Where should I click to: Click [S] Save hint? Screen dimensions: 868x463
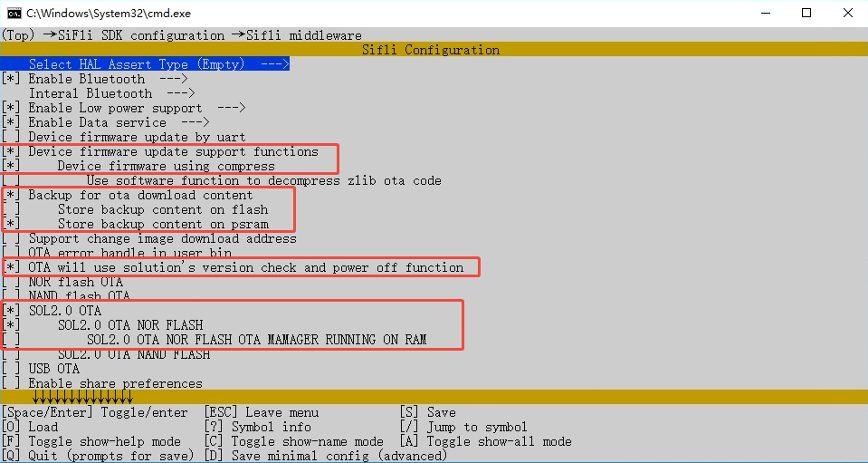(x=428, y=412)
